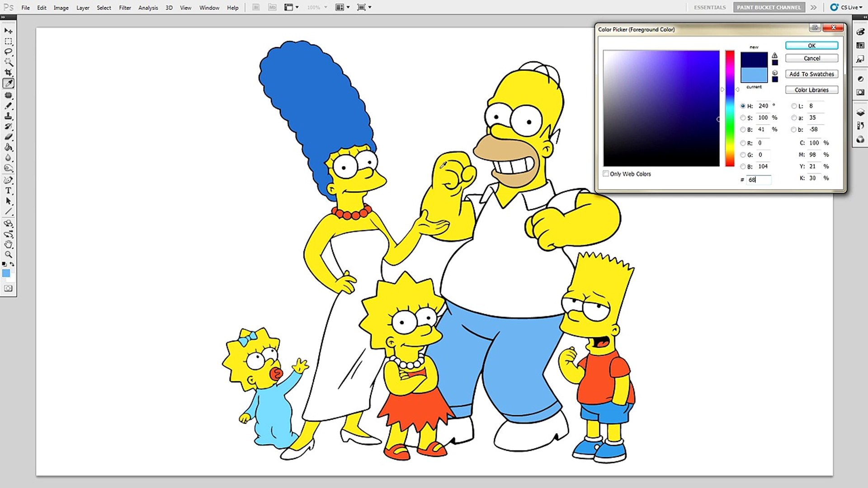Select the Zoom tool
The image size is (868, 488).
(8, 254)
